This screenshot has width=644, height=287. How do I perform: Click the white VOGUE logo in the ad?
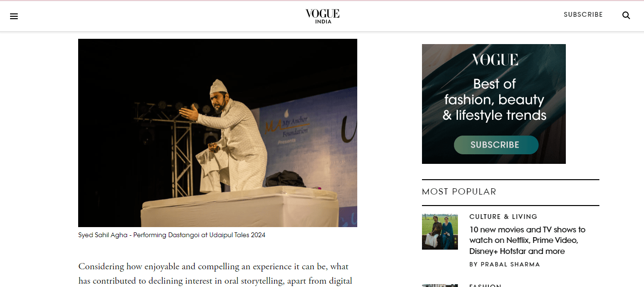(x=495, y=60)
